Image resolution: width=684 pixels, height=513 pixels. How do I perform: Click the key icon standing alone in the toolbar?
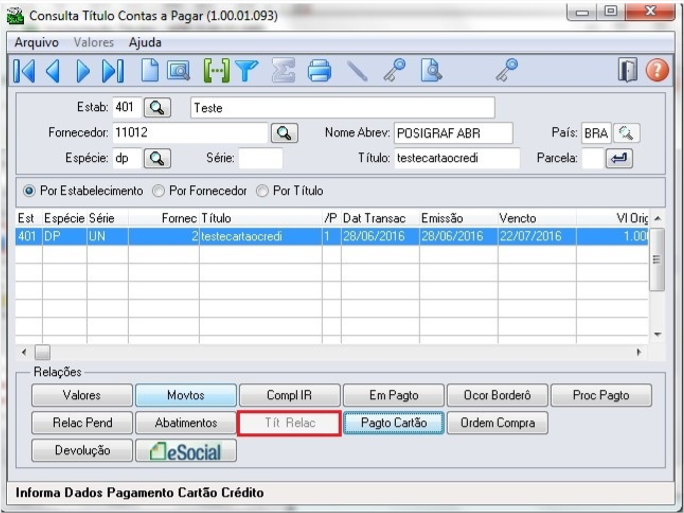point(507,71)
